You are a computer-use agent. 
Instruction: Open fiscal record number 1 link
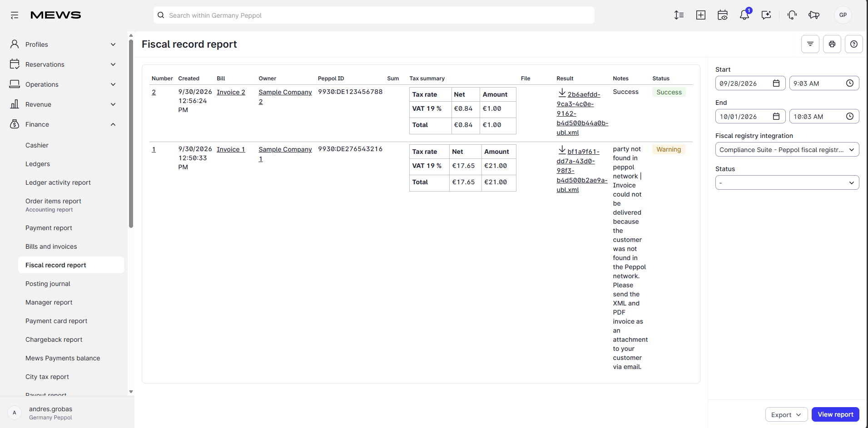(154, 149)
